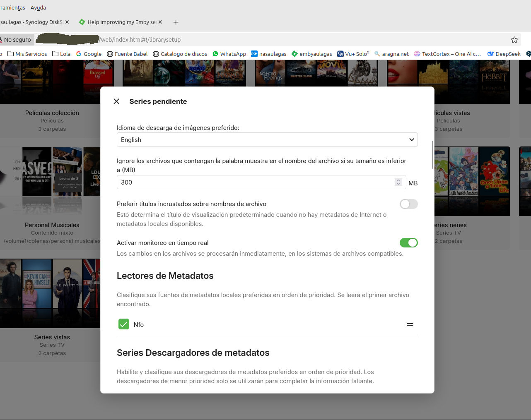531x420 pixels.
Task: Click the sample size stepper arrows
Action: pyautogui.click(x=398, y=182)
